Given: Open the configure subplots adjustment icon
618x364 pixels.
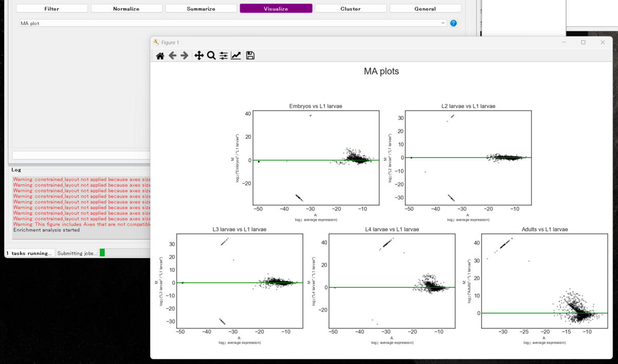Looking at the screenshot, I should 223,55.
